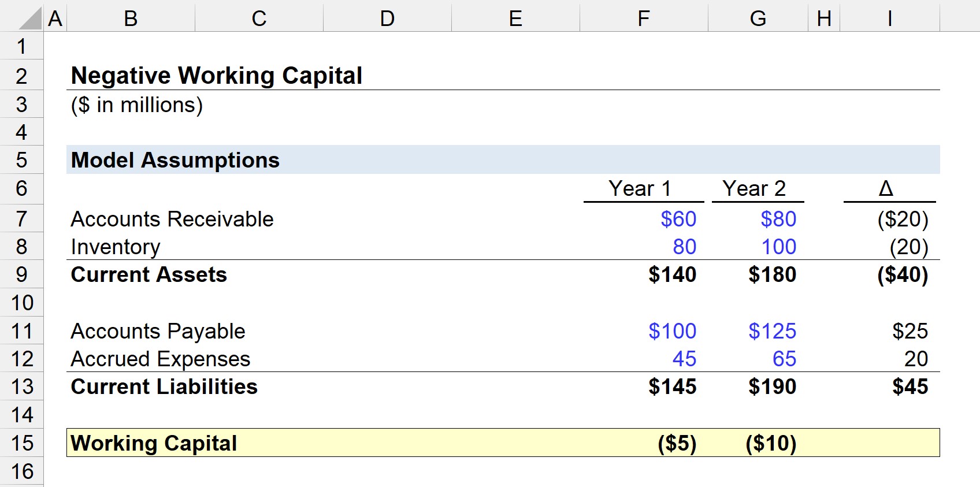Select column F header
Screen dimensions: 980x487
643,17
